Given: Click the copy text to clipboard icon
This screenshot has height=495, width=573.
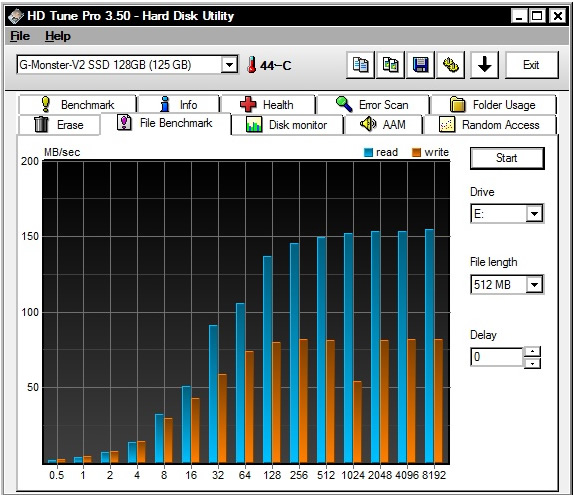Looking at the screenshot, I should pyautogui.click(x=360, y=65).
